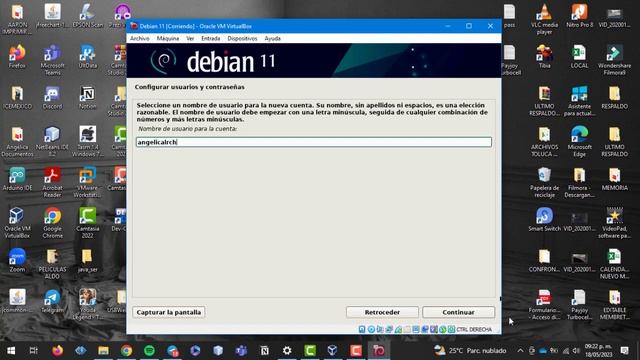Image resolution: width=640 pixels, height=360 pixels.
Task: Click the taskbar weather widget 25°C Parc. nublado
Action: 470,351
